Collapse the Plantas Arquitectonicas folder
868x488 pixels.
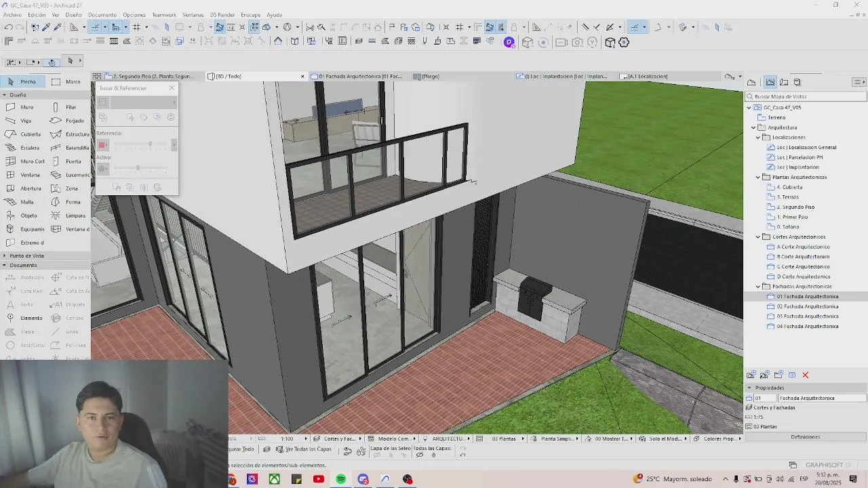(758, 178)
